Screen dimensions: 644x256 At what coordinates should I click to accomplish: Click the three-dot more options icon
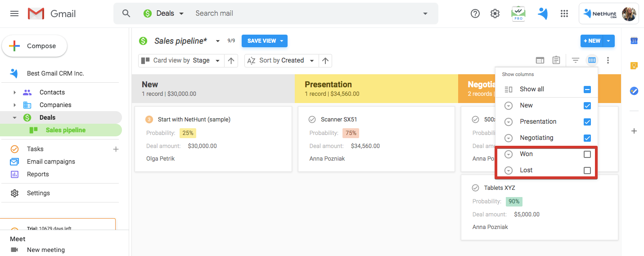tap(608, 60)
